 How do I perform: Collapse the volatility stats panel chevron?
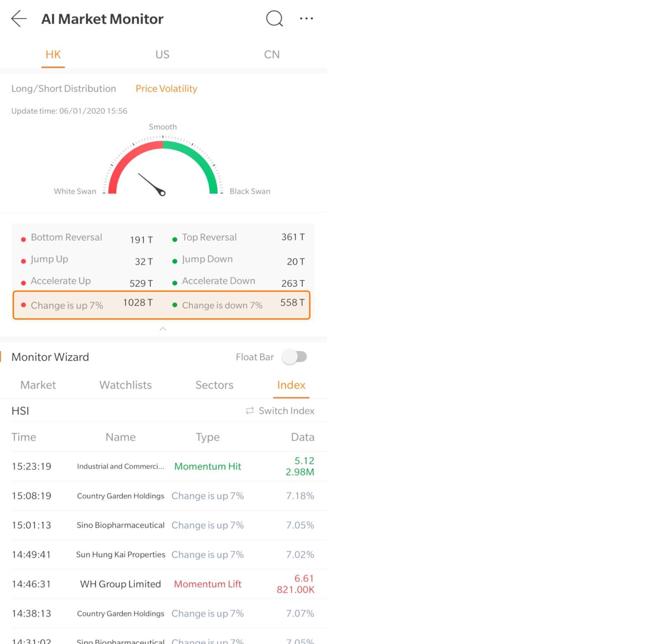click(x=163, y=329)
